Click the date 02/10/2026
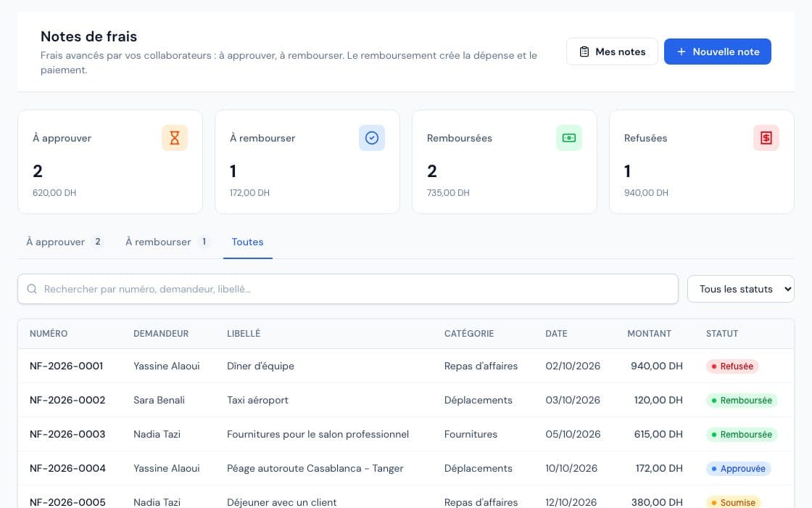 point(573,366)
